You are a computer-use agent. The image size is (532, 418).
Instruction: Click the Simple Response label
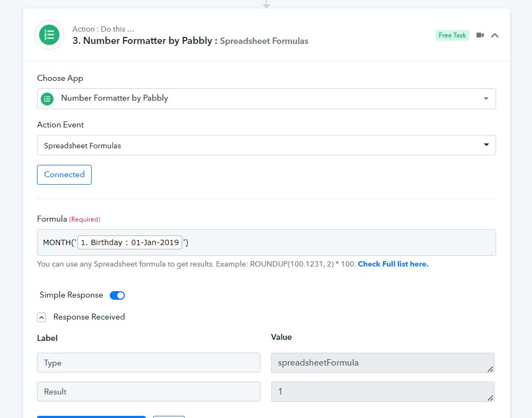pos(71,295)
